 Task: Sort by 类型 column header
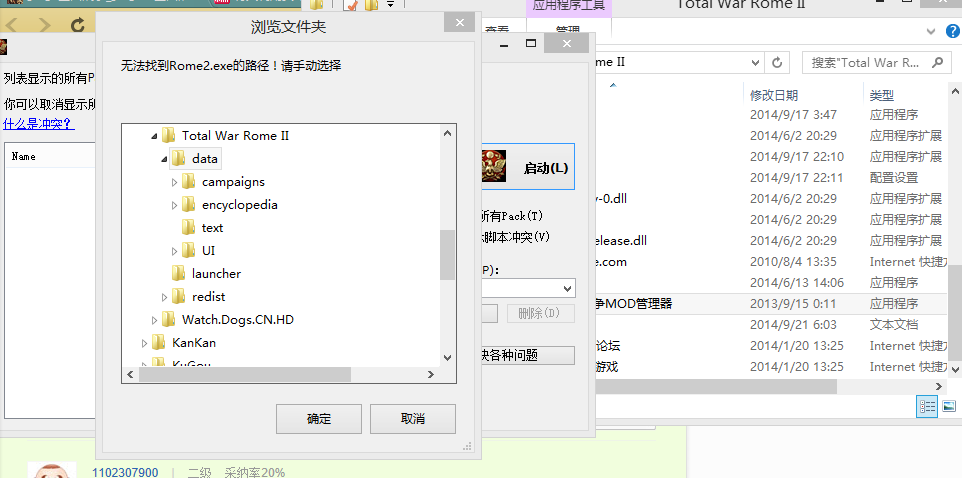[882, 95]
